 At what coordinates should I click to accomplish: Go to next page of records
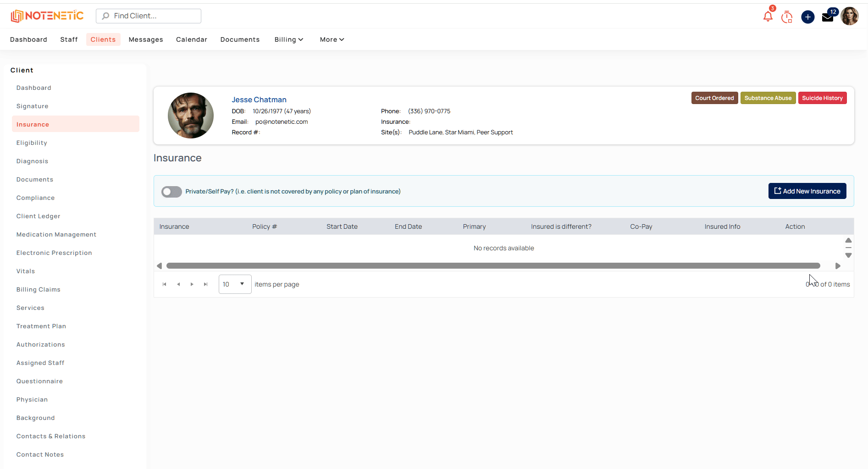point(192,284)
